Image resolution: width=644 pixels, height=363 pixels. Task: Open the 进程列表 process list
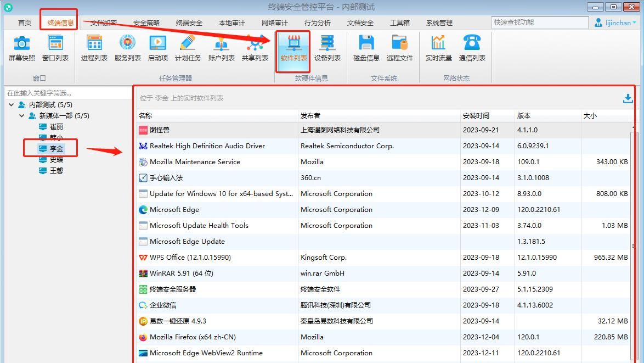(94, 48)
